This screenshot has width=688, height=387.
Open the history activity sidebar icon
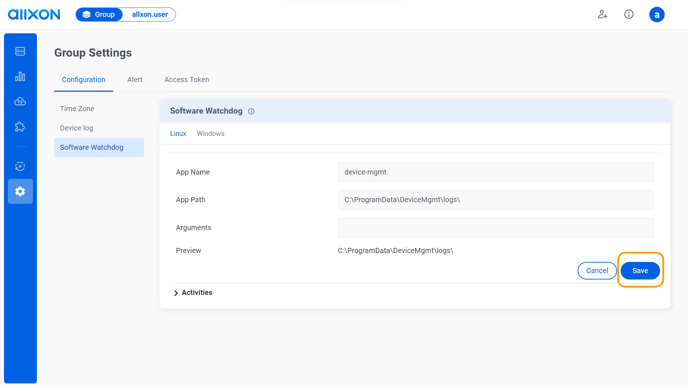[x=20, y=166]
